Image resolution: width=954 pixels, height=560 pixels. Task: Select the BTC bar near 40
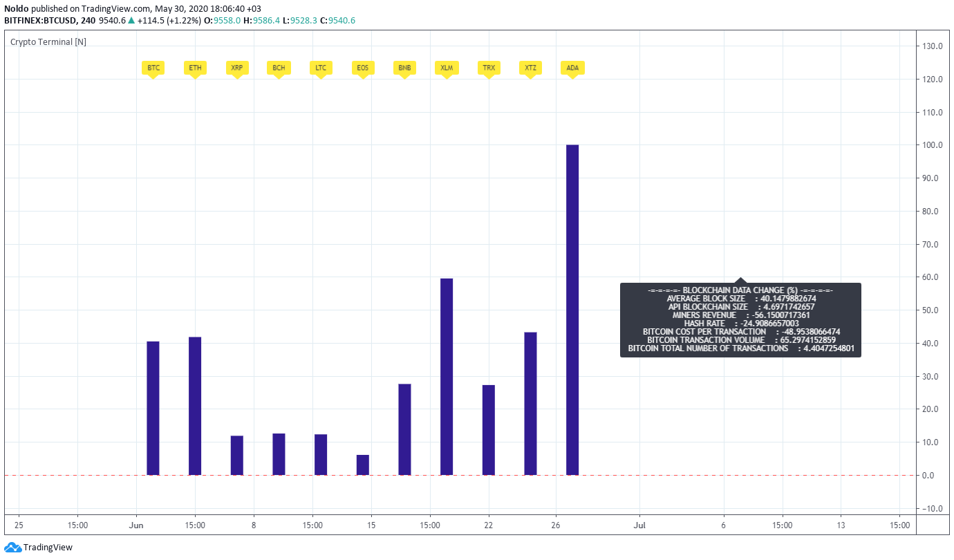pos(153,408)
